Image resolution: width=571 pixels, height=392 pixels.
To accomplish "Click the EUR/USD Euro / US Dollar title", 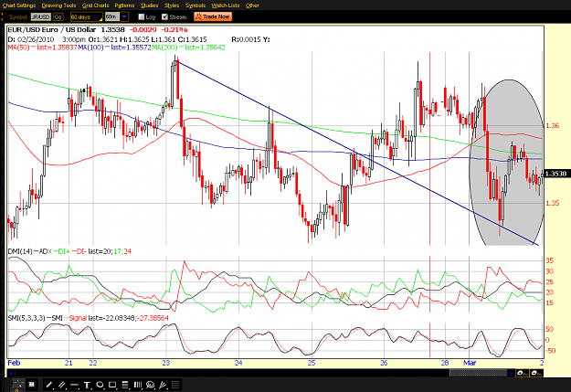I will coord(51,30).
